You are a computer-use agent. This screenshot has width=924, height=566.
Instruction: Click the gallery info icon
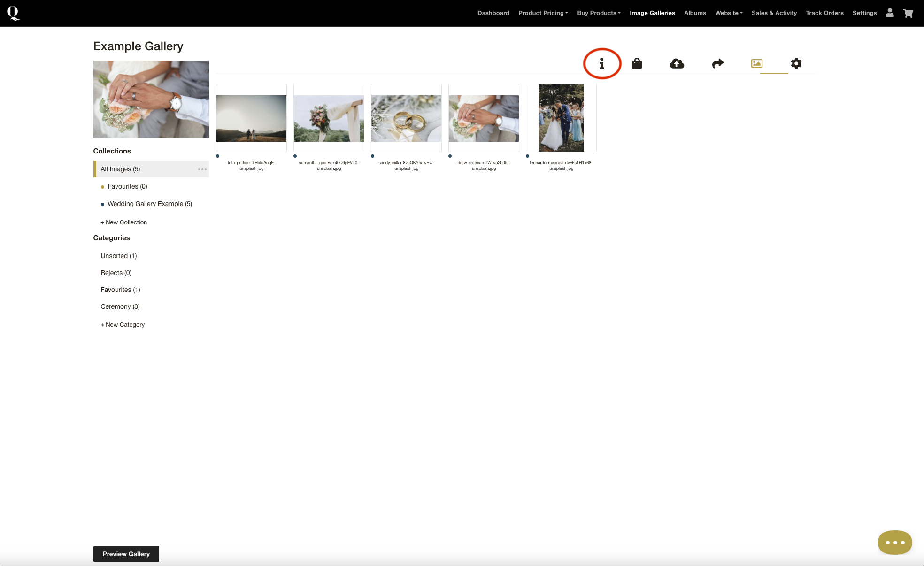click(601, 63)
